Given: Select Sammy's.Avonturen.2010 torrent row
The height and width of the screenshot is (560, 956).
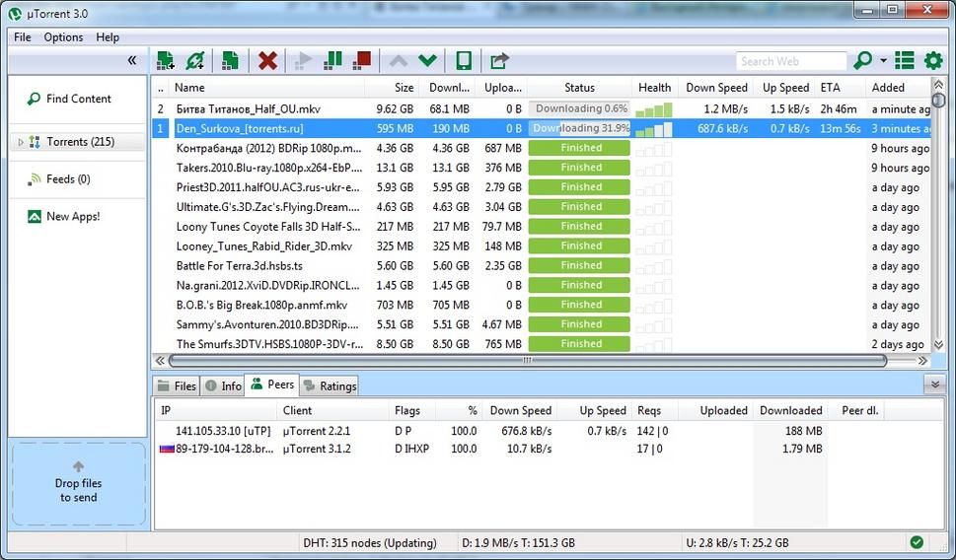Looking at the screenshot, I should click(x=267, y=324).
